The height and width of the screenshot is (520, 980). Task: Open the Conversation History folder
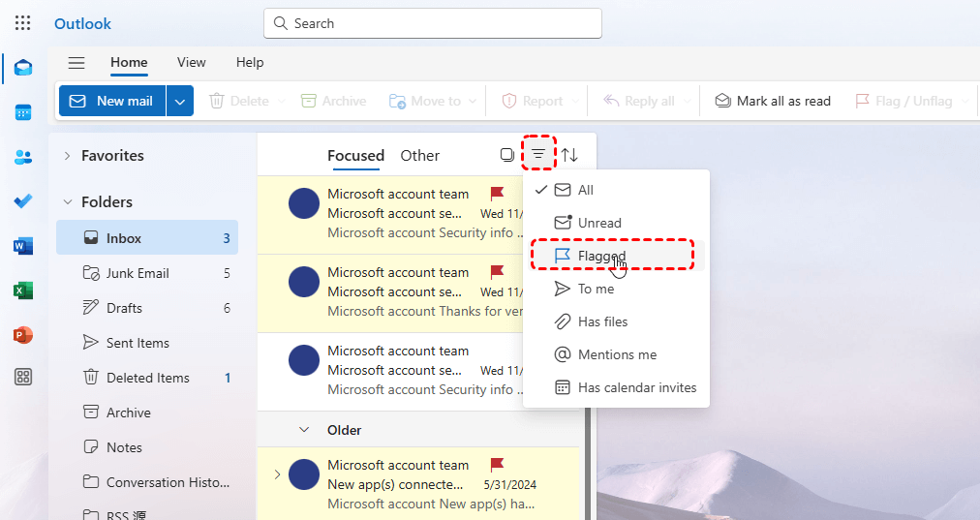point(147,482)
